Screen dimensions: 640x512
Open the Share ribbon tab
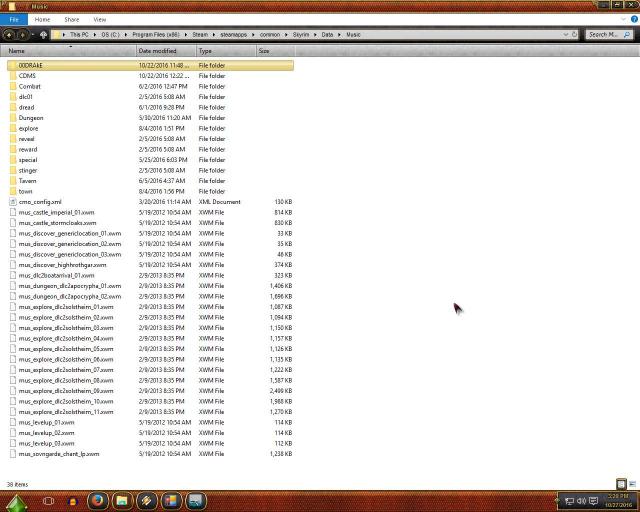[71, 20]
